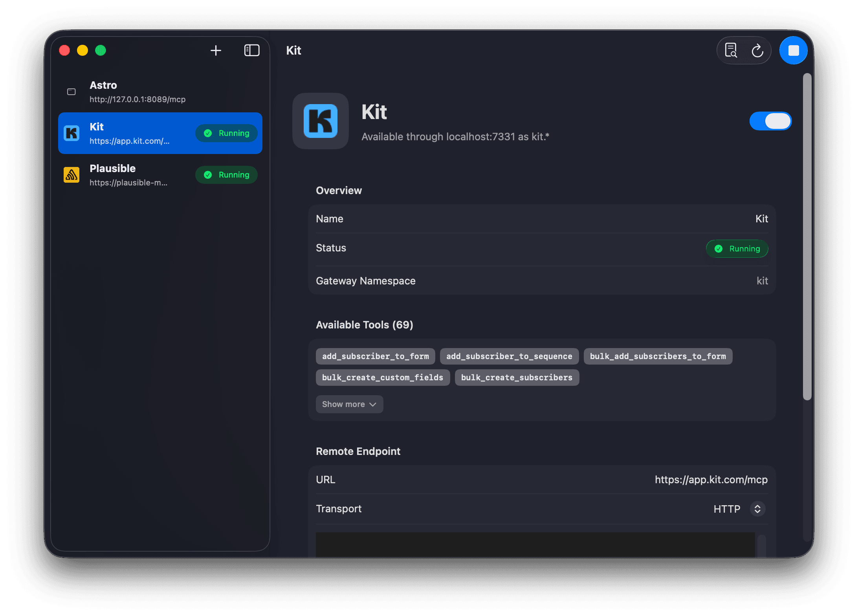Click the large Kit app icon
The height and width of the screenshot is (616, 858).
click(321, 121)
